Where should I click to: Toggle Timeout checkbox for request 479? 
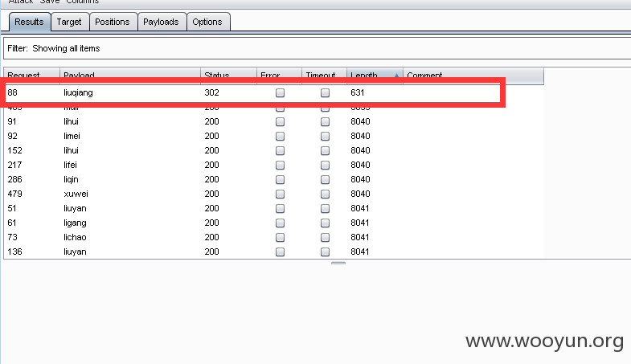coord(326,194)
